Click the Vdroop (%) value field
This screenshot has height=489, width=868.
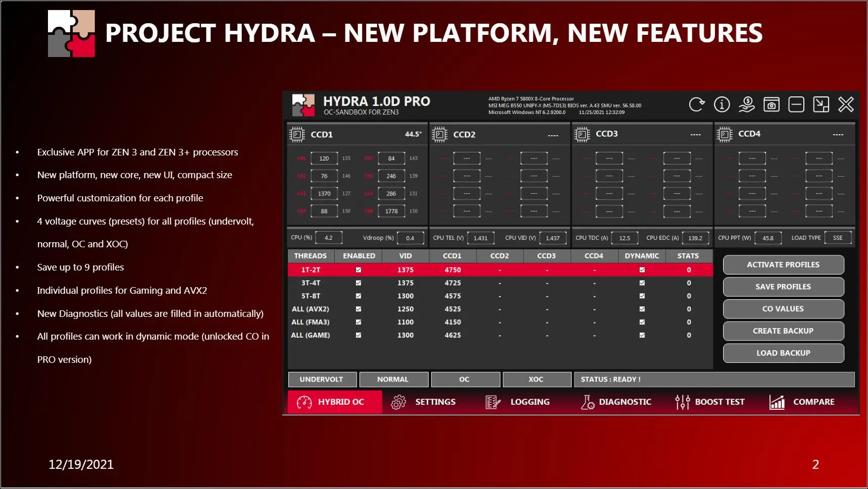(410, 238)
